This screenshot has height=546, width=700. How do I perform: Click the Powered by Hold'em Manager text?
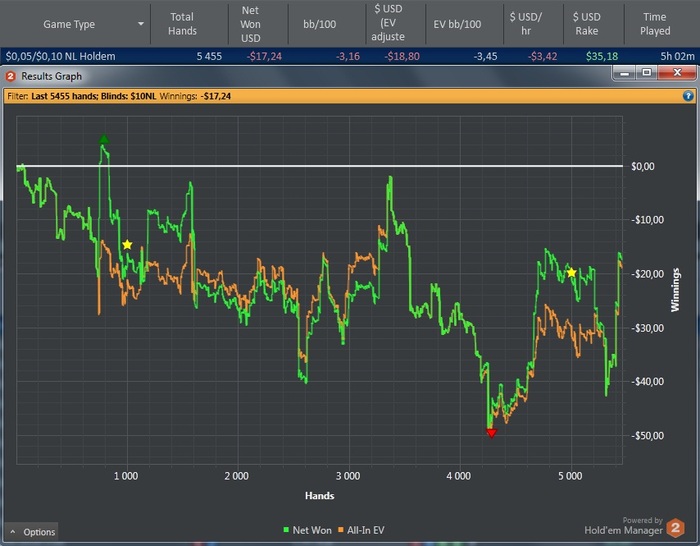click(624, 526)
